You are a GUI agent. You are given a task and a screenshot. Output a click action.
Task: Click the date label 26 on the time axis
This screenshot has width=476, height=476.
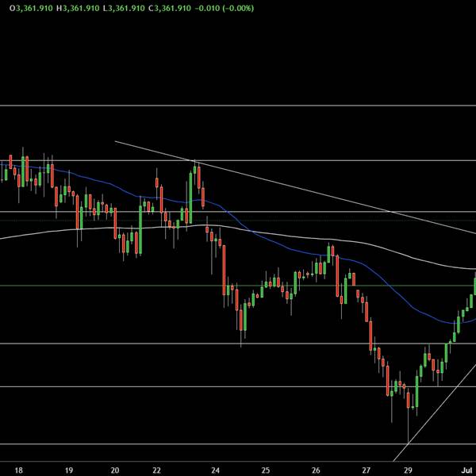click(316, 470)
